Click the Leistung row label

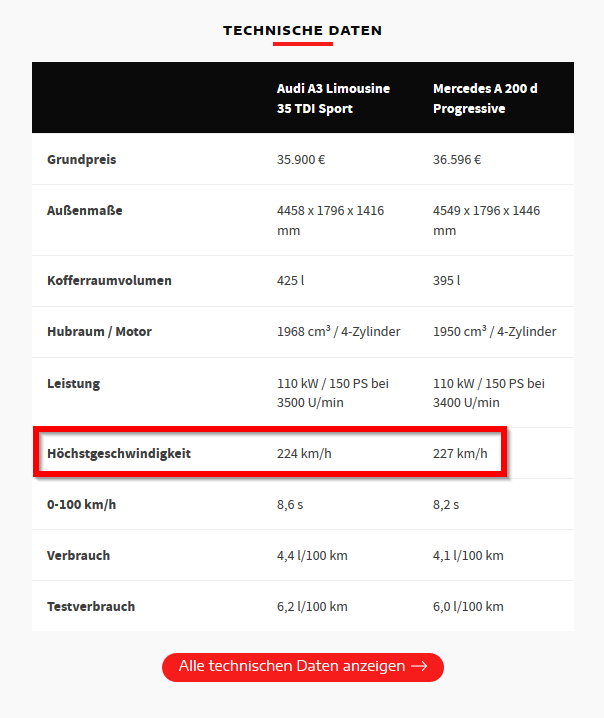[73, 383]
